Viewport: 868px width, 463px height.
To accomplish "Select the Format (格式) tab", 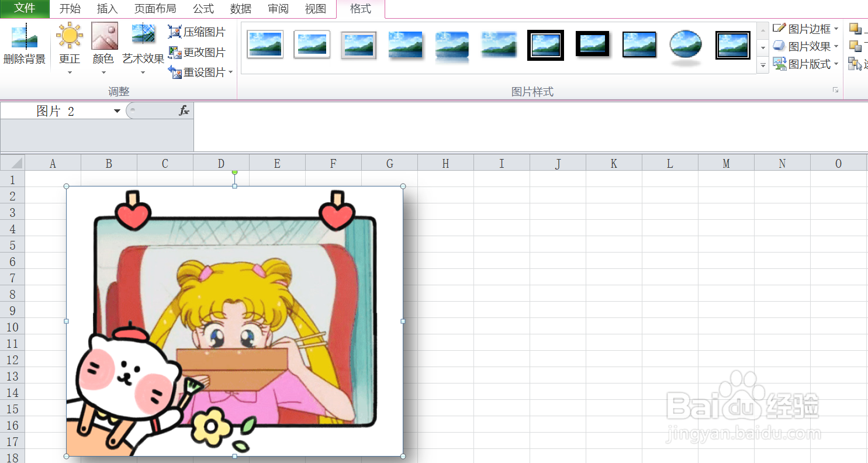I will (x=361, y=9).
